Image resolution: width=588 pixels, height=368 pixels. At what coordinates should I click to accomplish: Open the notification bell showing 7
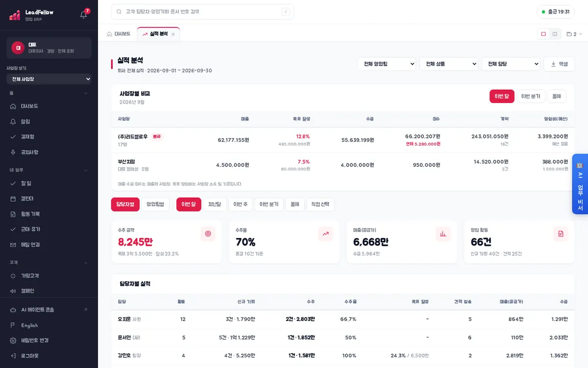click(83, 15)
